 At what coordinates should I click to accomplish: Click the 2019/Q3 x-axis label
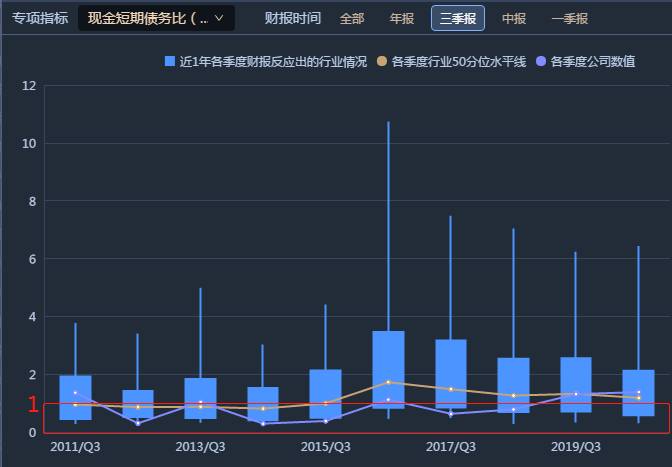click(x=576, y=446)
